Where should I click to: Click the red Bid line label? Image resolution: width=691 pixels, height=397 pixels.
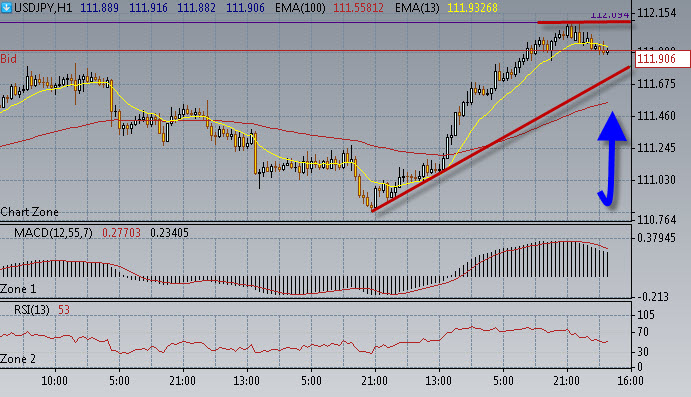pyautogui.click(x=8, y=59)
